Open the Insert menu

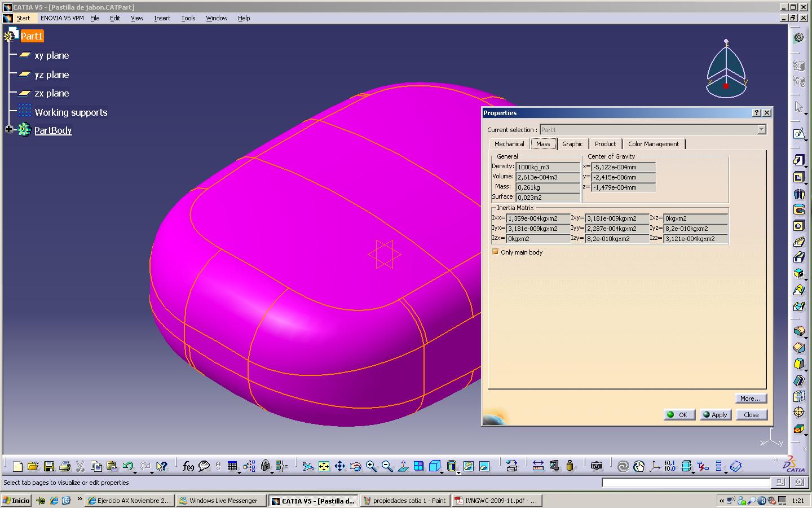162,18
